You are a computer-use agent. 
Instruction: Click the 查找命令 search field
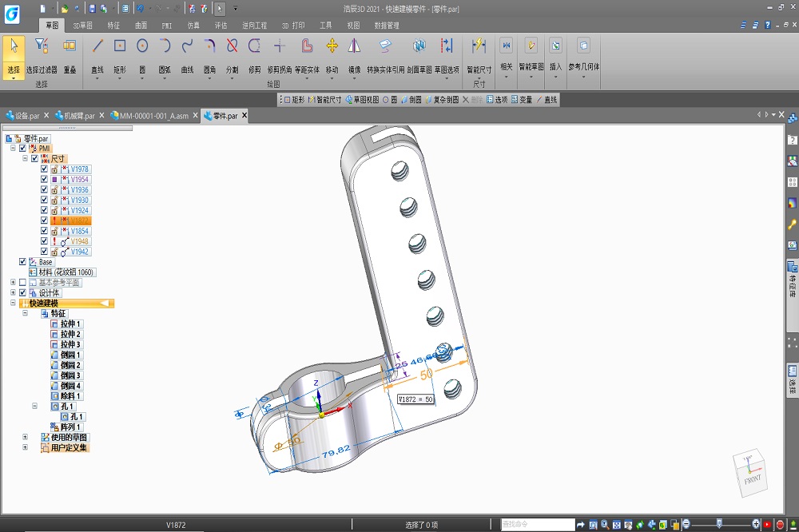(537, 525)
